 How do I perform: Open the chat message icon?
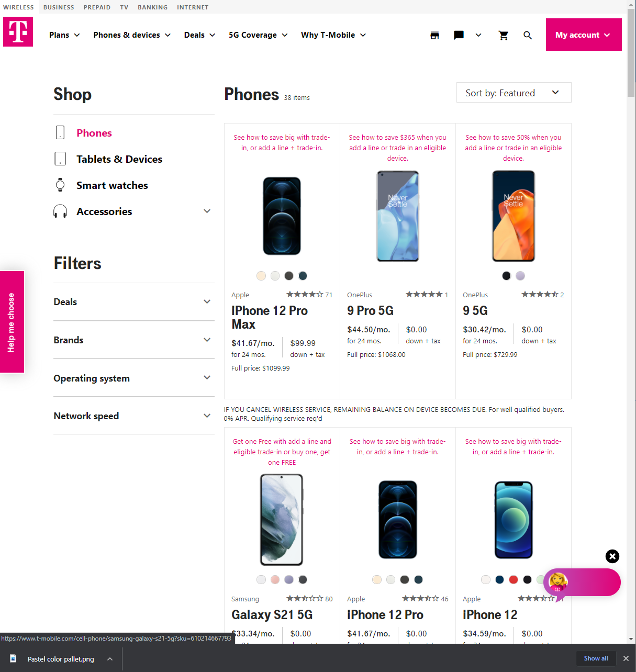(x=459, y=35)
